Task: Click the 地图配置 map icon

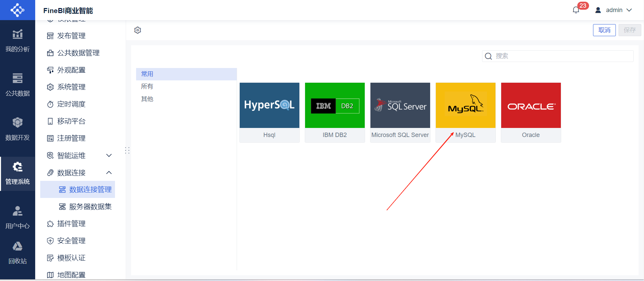Action: (x=50, y=275)
